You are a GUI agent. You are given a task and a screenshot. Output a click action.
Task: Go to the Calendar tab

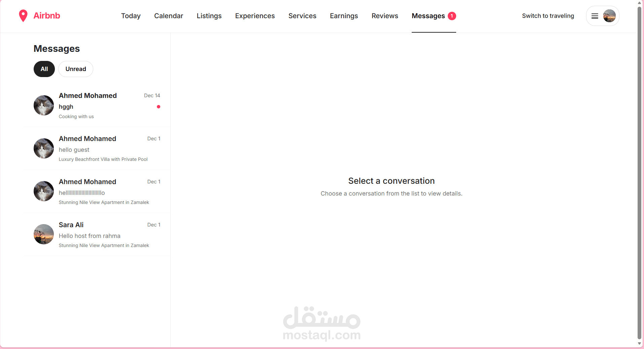pos(169,16)
